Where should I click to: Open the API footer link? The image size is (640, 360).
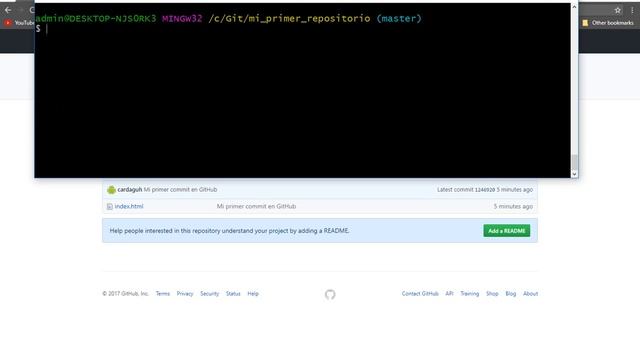coord(449,293)
